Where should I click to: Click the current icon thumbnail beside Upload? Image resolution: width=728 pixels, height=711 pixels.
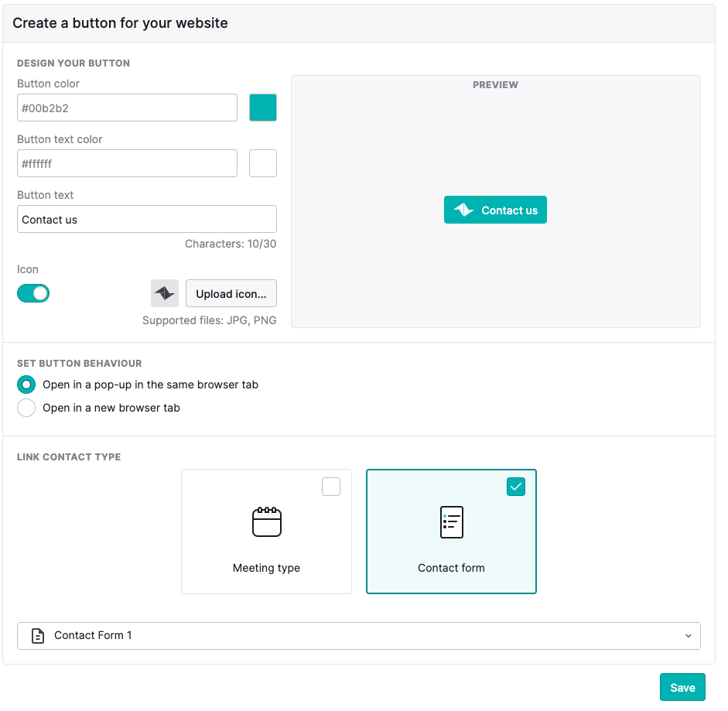click(164, 293)
